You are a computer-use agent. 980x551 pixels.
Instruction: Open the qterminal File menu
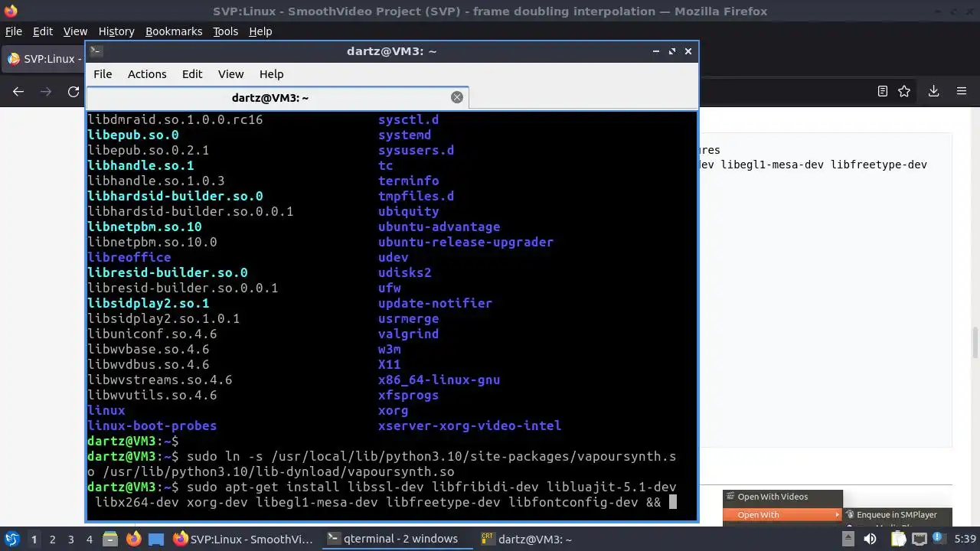[x=103, y=74]
